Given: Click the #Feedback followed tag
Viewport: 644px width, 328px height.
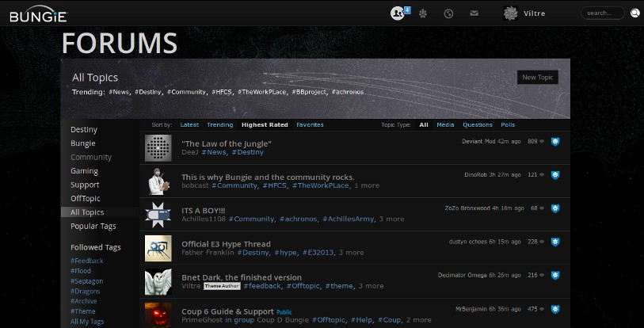Looking at the screenshot, I should pos(86,261).
